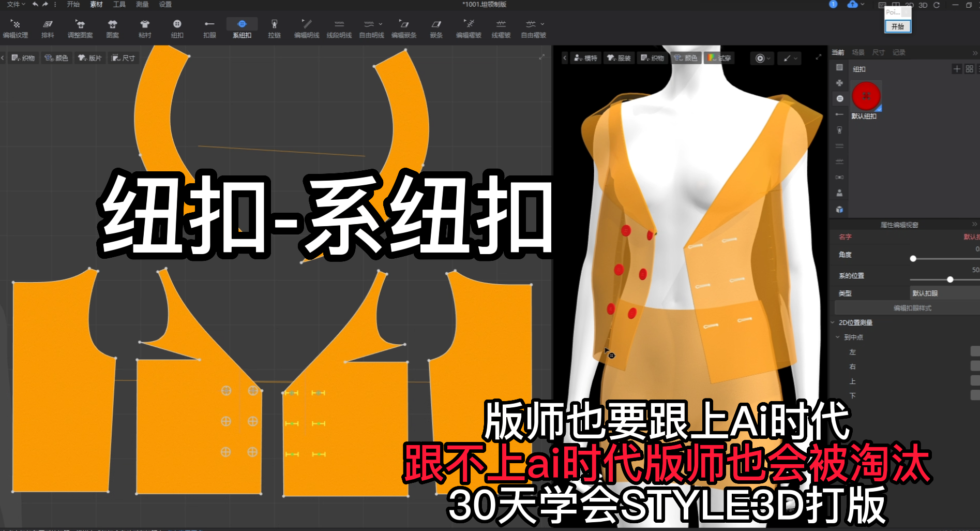This screenshot has height=531, width=980.
Task: Select the 调整图案 (adjust pattern) tool
Action: (x=80, y=29)
